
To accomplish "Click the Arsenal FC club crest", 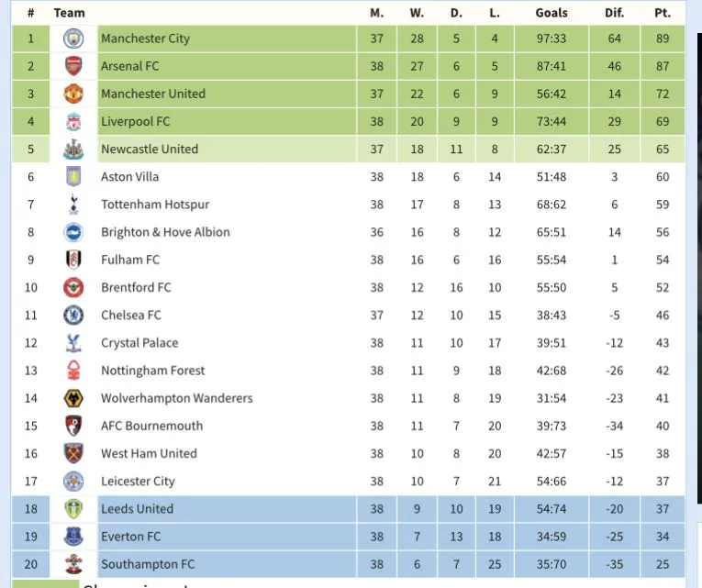I will pos(73,66).
